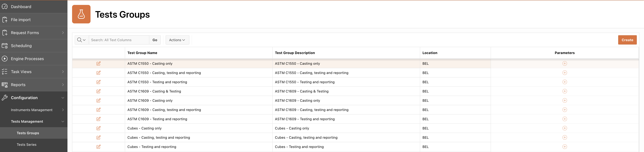The height and width of the screenshot is (152, 644).
Task: Click the Dashboard gauge icon in sidebar
Action: pos(5,7)
